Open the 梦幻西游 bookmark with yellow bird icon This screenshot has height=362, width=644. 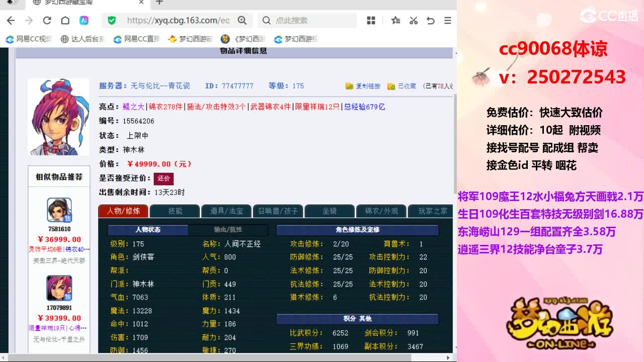191,39
